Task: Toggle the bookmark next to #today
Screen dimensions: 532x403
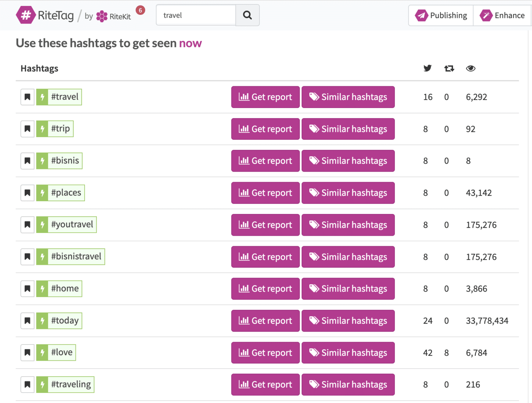Action: coord(27,321)
